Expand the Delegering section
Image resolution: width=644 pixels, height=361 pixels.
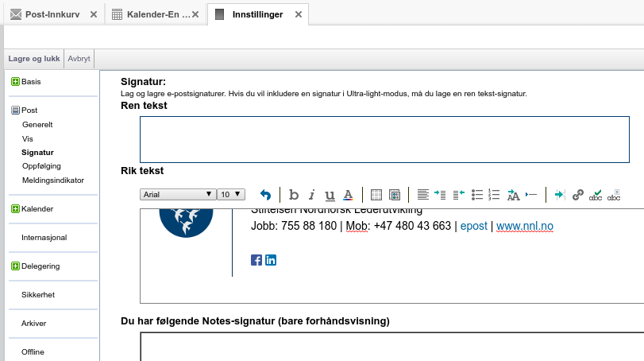pos(15,266)
